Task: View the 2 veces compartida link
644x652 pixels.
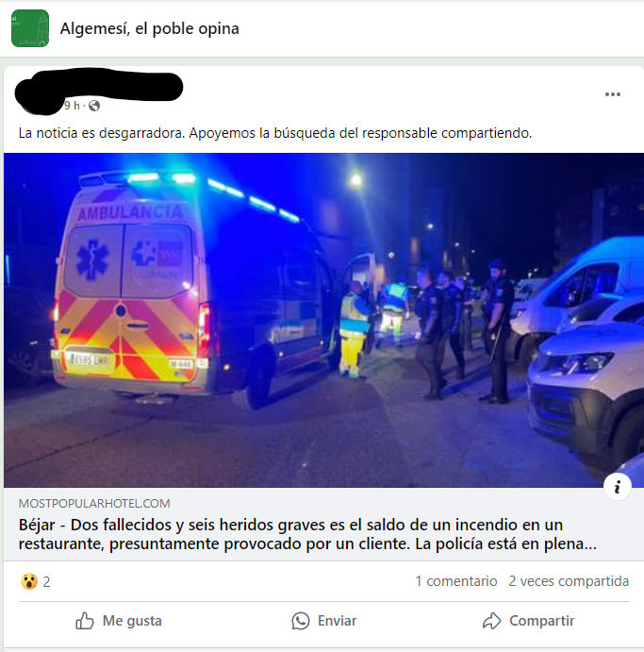Action: 569,581
